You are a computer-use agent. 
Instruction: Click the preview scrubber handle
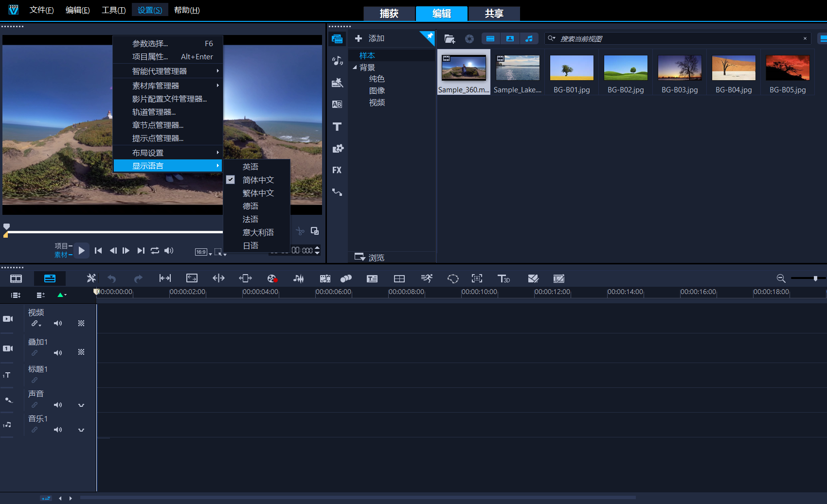(x=6, y=227)
